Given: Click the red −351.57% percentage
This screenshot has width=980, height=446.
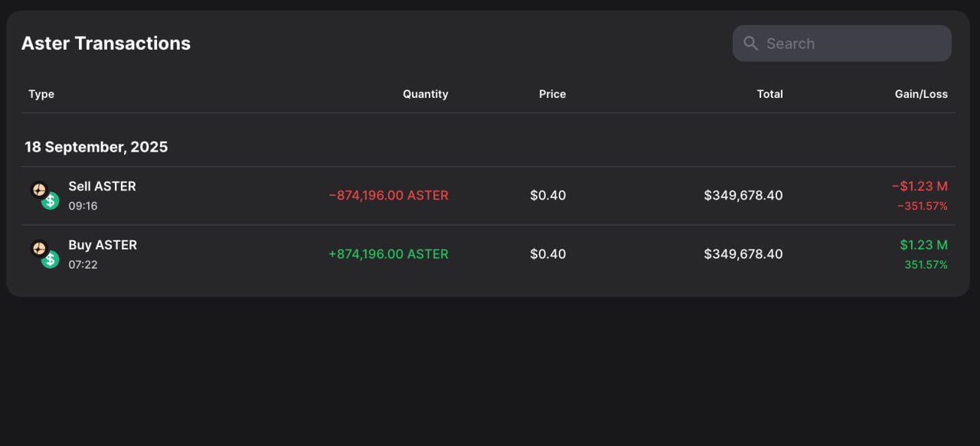Looking at the screenshot, I should 922,206.
